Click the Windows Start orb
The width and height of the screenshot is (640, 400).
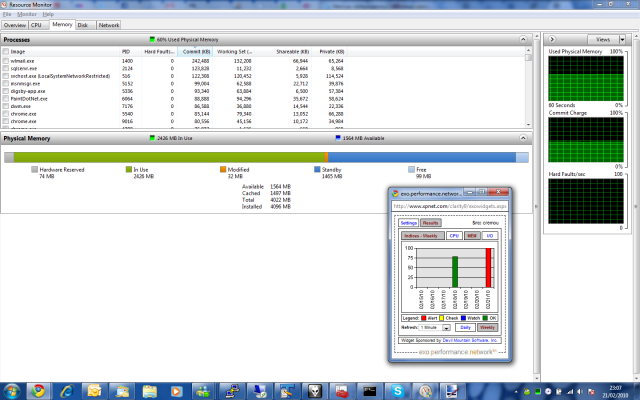pos(11,390)
